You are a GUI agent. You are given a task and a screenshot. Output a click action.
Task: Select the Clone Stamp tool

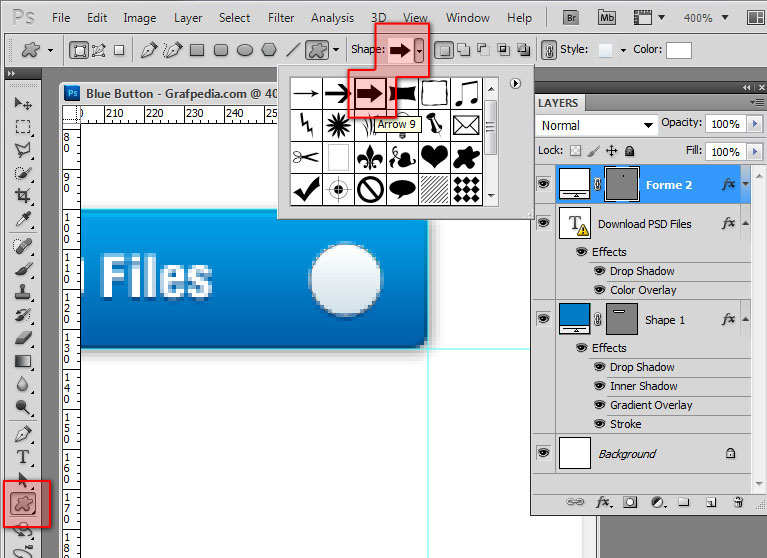pyautogui.click(x=23, y=292)
